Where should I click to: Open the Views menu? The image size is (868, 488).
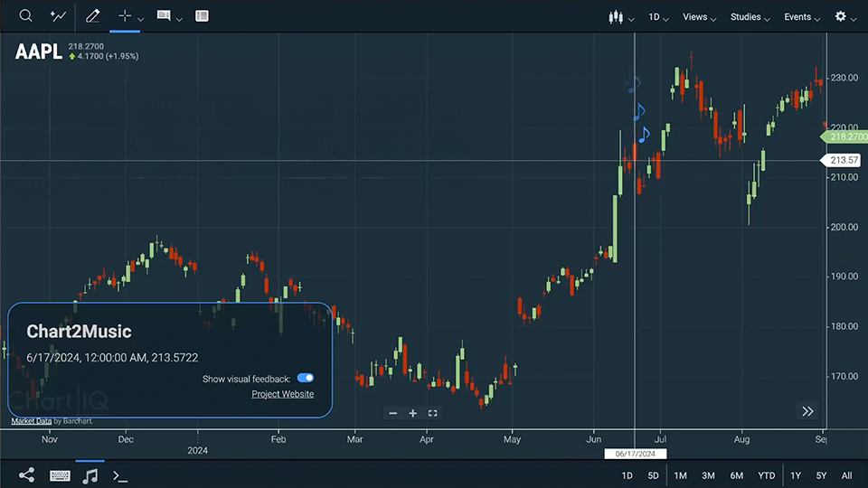point(699,17)
